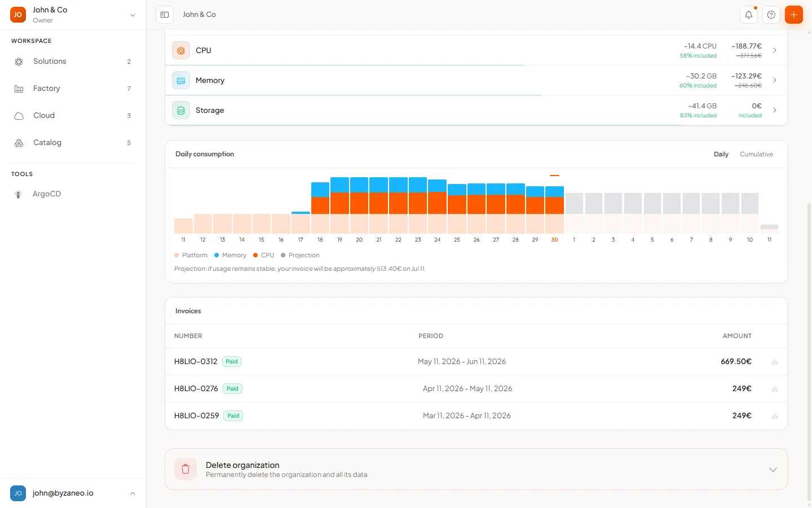
Task: Open Cloud in the workspace menu
Action: pos(73,116)
